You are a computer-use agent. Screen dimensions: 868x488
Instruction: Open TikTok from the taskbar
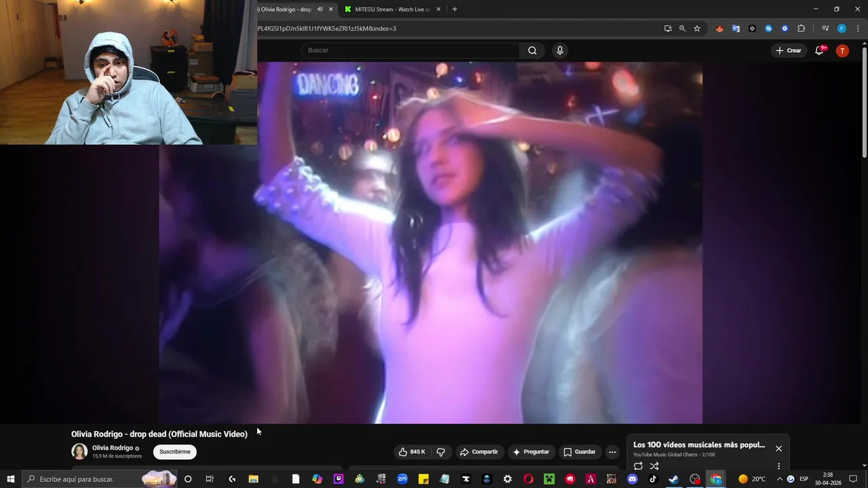point(653,479)
